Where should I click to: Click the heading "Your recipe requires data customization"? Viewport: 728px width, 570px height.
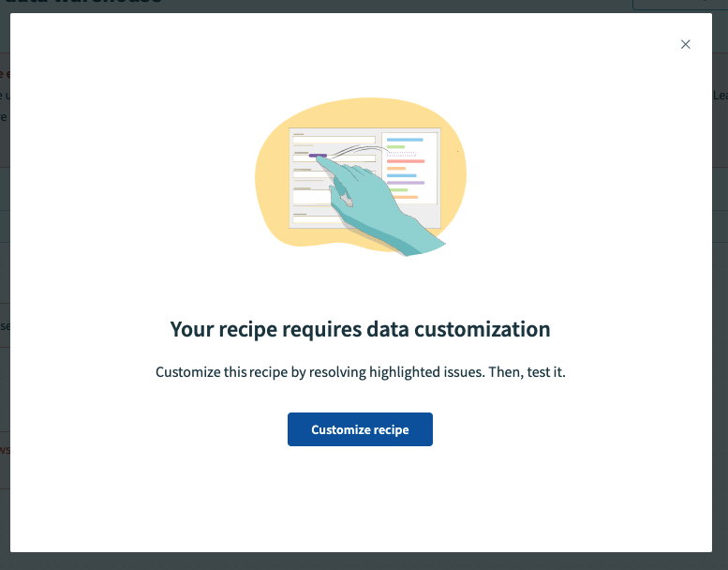[360, 329]
